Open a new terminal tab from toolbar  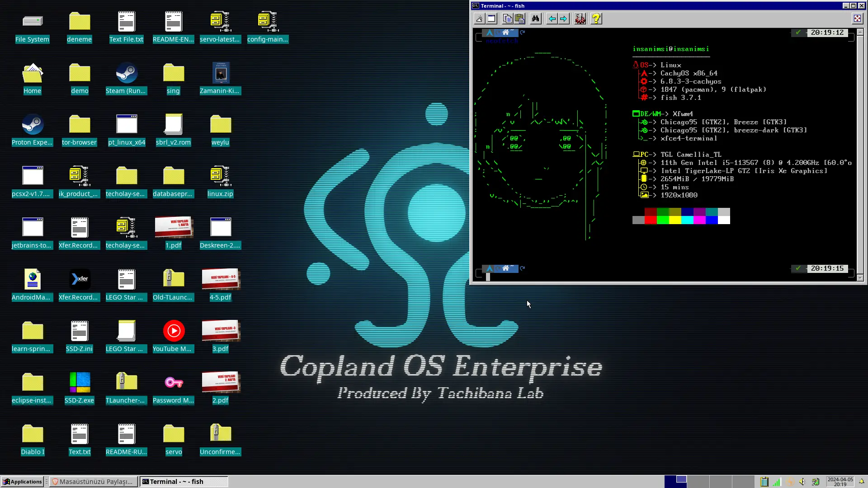click(479, 19)
